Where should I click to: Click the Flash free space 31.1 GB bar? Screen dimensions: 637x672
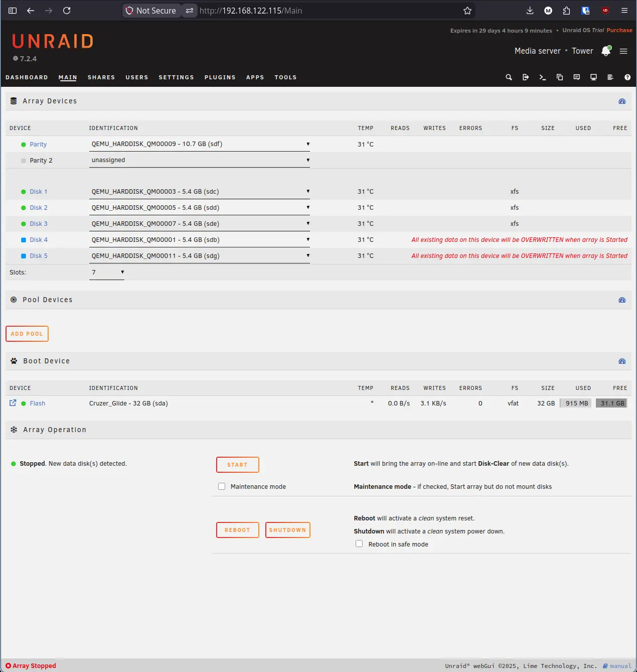[x=611, y=403]
